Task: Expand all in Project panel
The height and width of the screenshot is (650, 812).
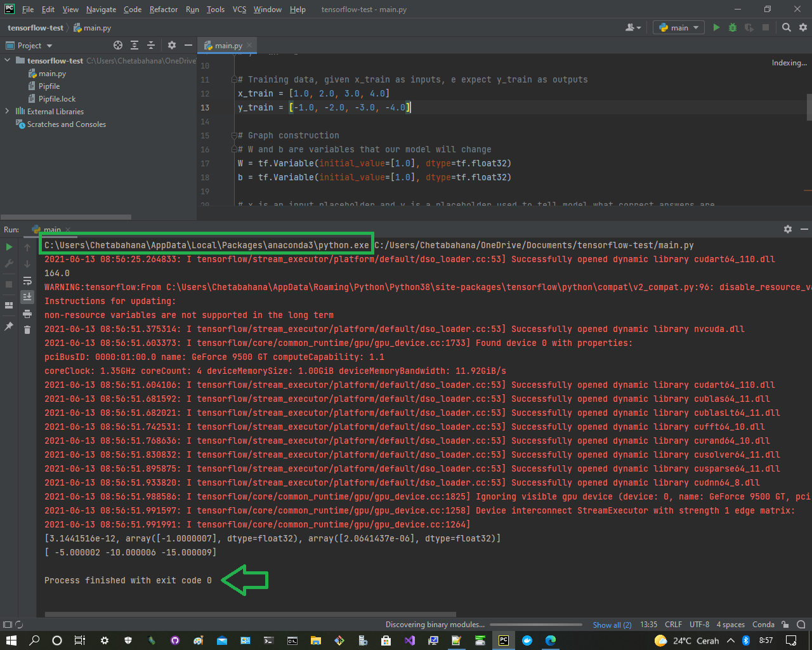Action: (134, 45)
